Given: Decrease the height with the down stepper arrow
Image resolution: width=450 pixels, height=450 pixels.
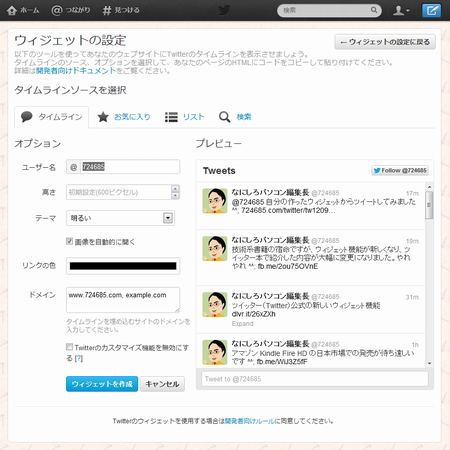Looking at the screenshot, I should pyautogui.click(x=175, y=196).
